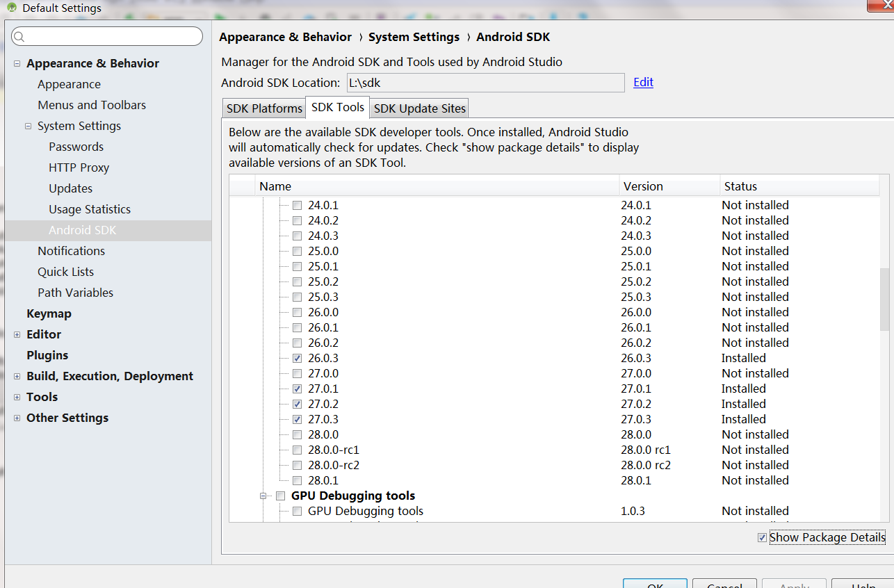Check the 28.0.1 build tools checkbox

pos(297,480)
